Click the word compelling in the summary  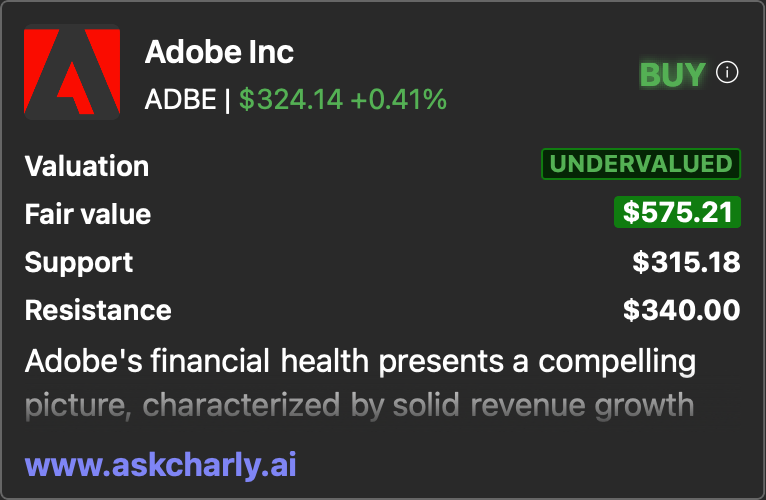pyautogui.click(x=617, y=363)
